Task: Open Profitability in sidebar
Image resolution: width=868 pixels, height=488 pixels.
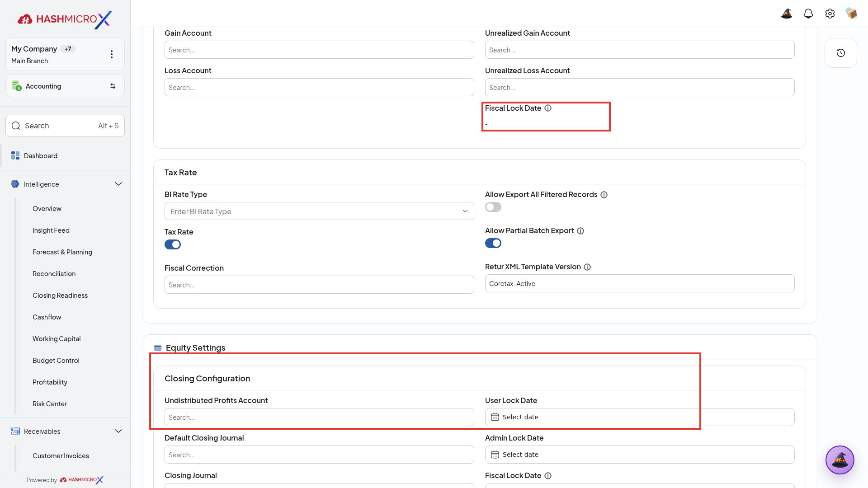Action: pos(50,382)
